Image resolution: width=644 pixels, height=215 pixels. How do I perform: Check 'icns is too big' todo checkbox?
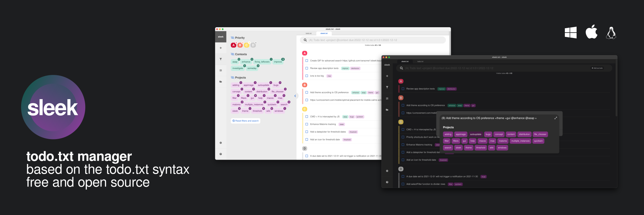pos(307,76)
